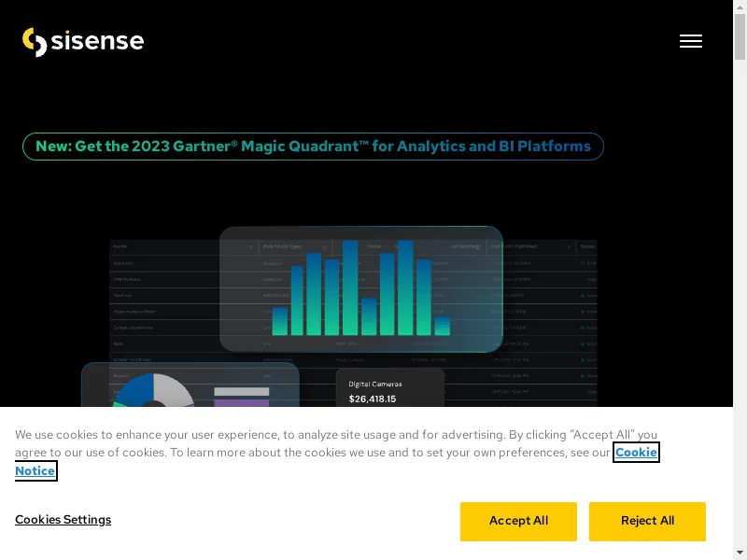Click the bar chart dashboard card

(361, 289)
